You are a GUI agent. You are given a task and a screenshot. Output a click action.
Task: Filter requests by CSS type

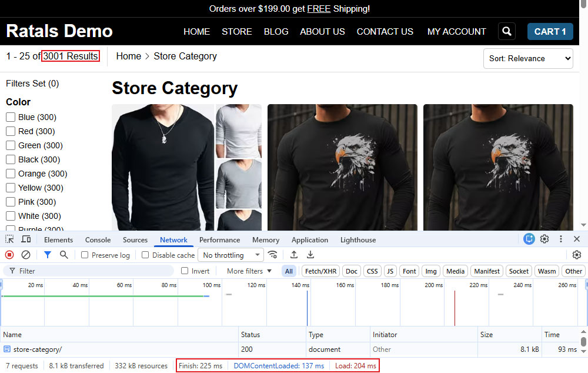tap(372, 271)
